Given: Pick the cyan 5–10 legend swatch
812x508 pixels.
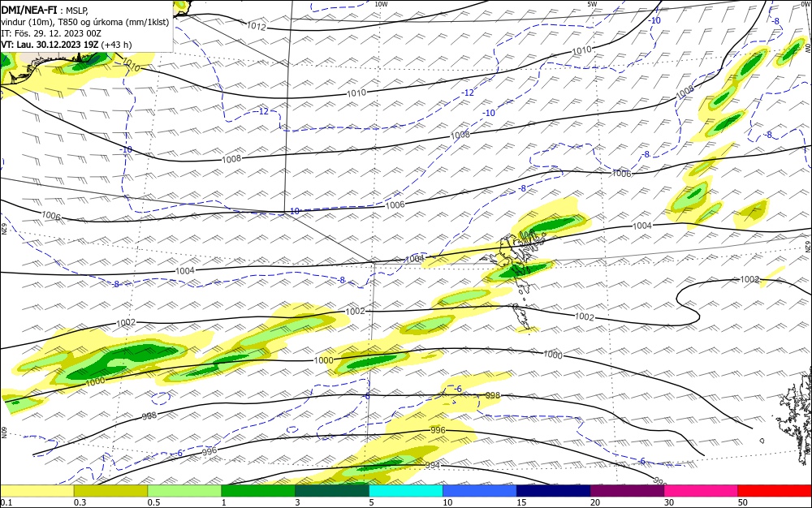Looking at the screenshot, I should click(x=405, y=491).
